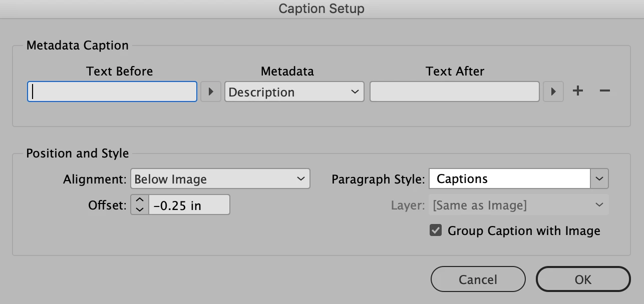Click the Position and Style section label

click(78, 153)
